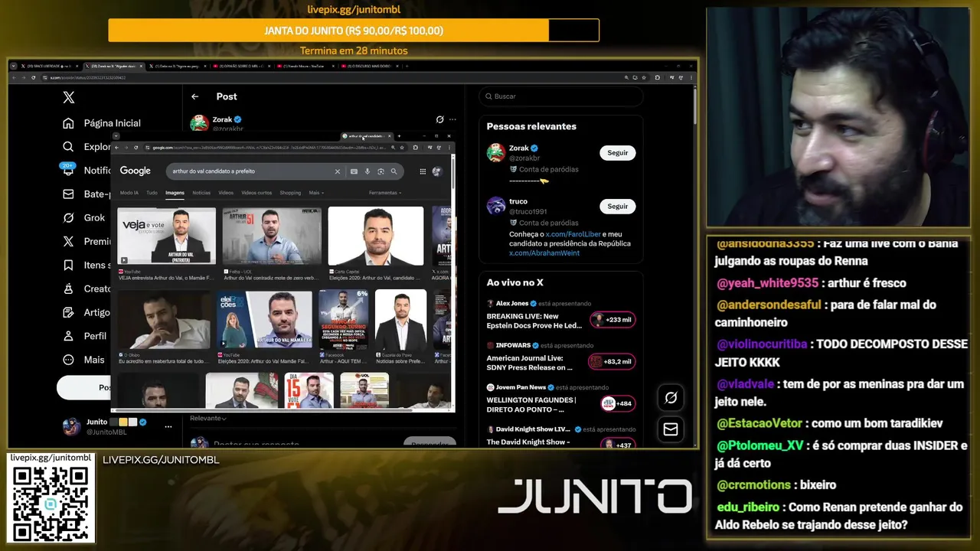Join Jovem Pan News live +484

coord(617,403)
